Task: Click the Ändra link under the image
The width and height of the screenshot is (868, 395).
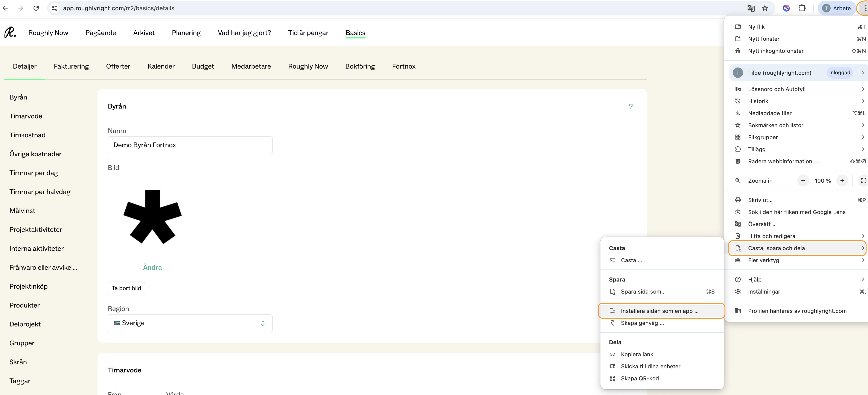Action: point(152,268)
